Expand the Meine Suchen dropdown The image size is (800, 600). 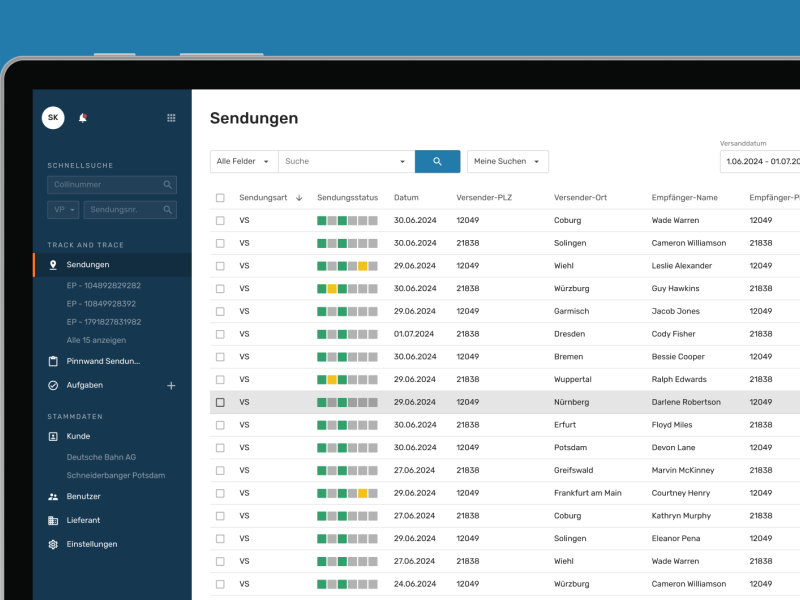(507, 161)
